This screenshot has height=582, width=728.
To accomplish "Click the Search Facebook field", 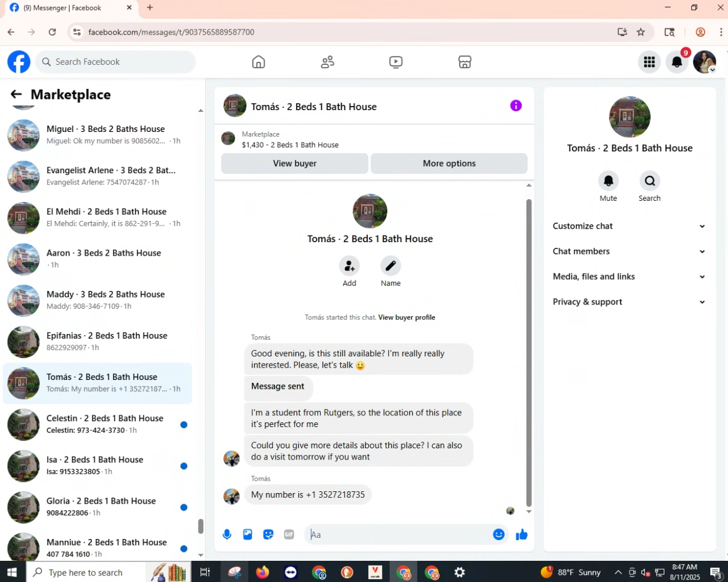I will pyautogui.click(x=116, y=62).
